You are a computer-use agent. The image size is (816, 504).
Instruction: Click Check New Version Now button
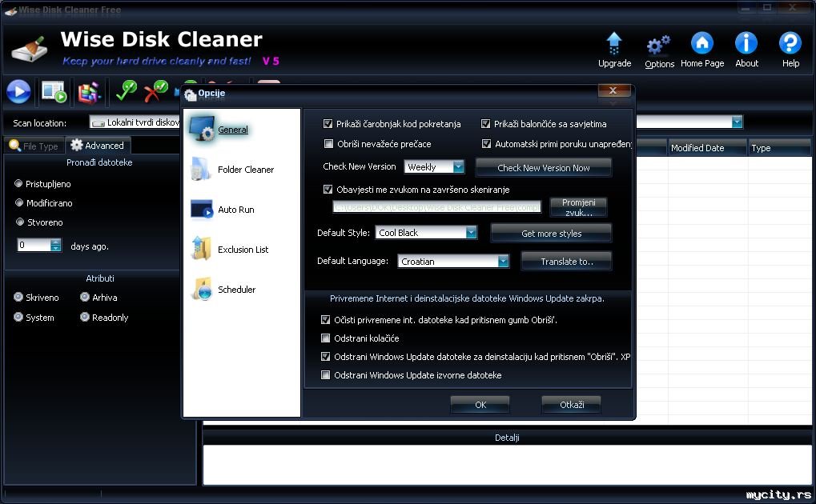click(543, 168)
